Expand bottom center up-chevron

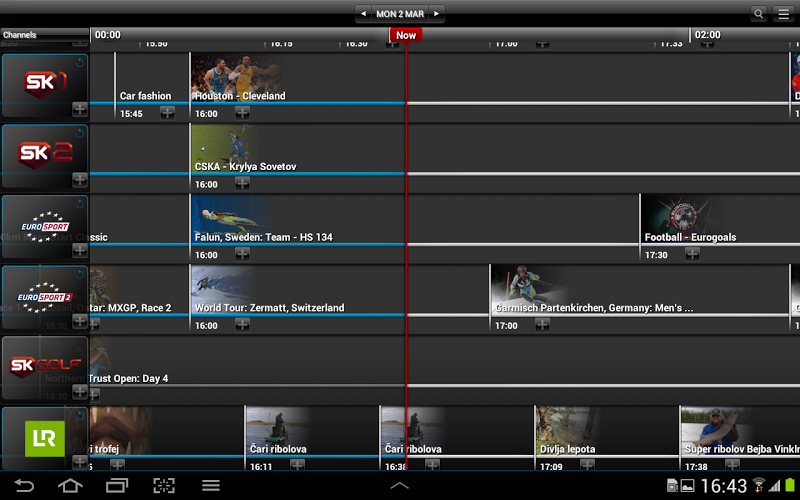pyautogui.click(x=399, y=485)
